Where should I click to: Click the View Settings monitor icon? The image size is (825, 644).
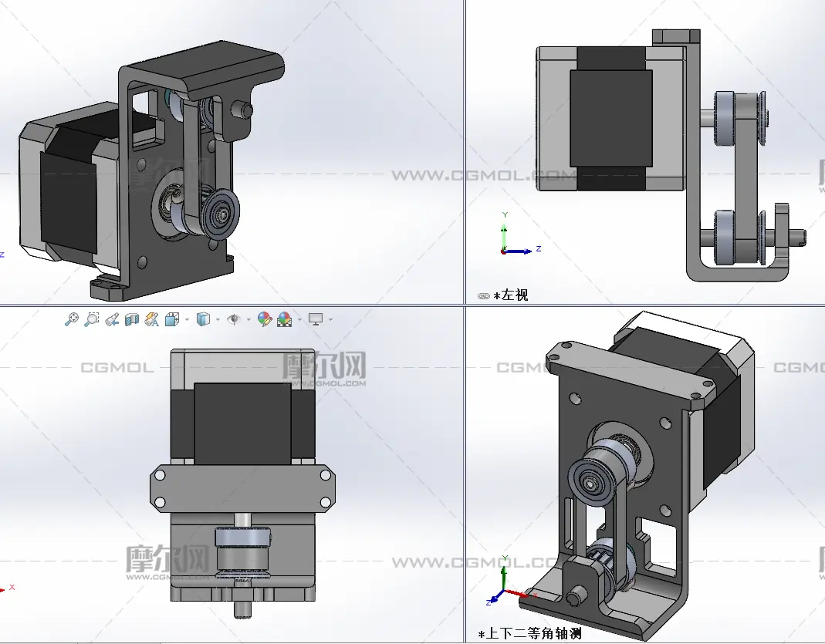pyautogui.click(x=315, y=319)
